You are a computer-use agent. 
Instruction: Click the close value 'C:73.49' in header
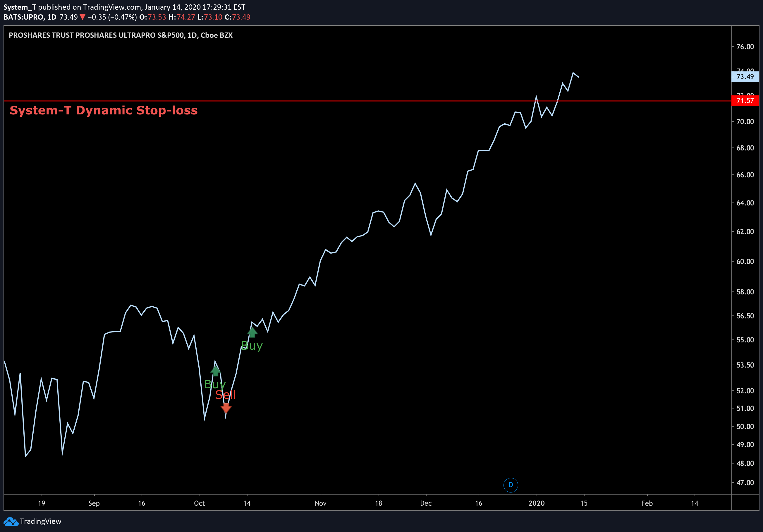(x=238, y=17)
